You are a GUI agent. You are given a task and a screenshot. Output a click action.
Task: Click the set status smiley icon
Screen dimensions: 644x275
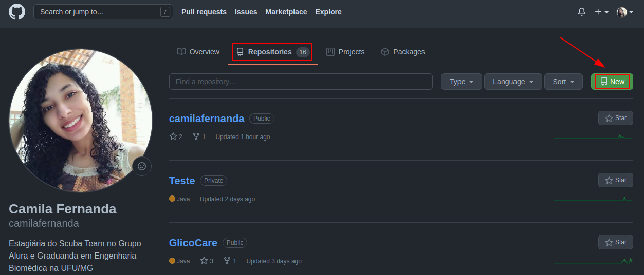coord(142,166)
